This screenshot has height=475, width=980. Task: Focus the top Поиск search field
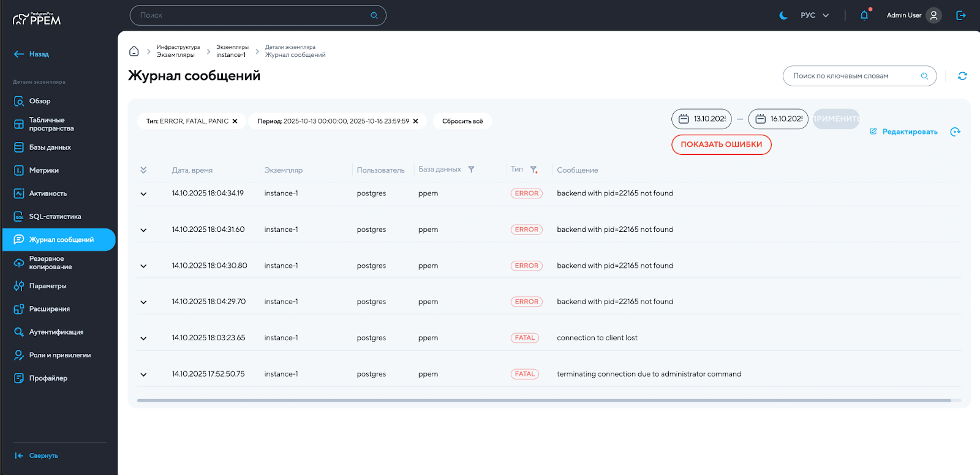258,15
